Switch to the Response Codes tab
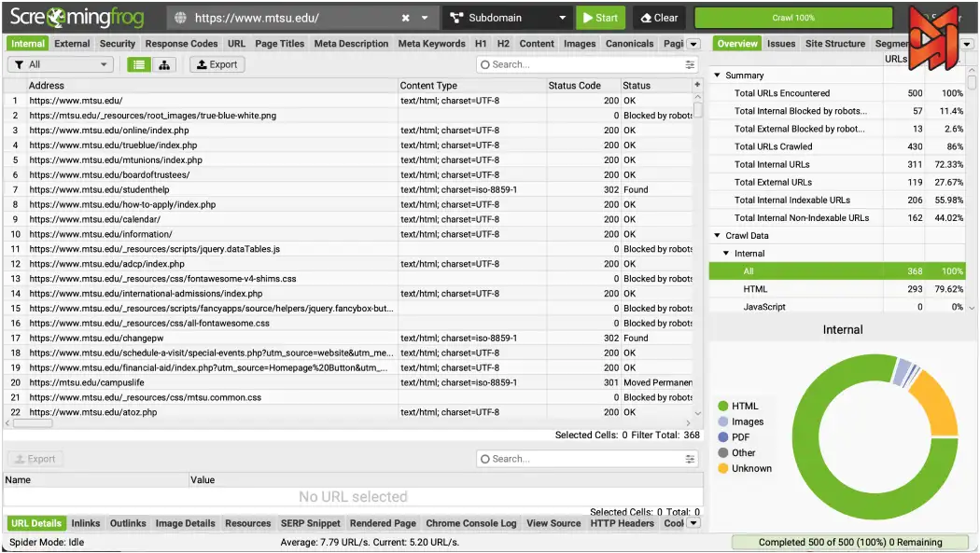Image resolution: width=980 pixels, height=553 pixels. pyautogui.click(x=181, y=44)
